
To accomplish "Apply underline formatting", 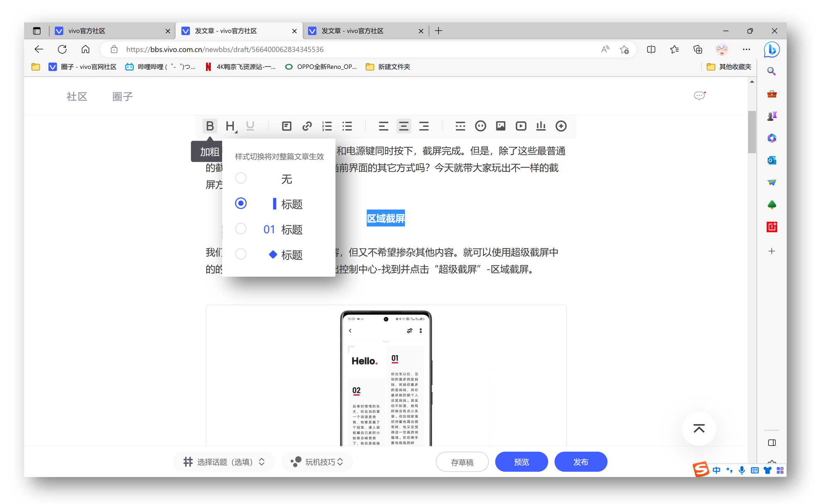I will (x=250, y=126).
